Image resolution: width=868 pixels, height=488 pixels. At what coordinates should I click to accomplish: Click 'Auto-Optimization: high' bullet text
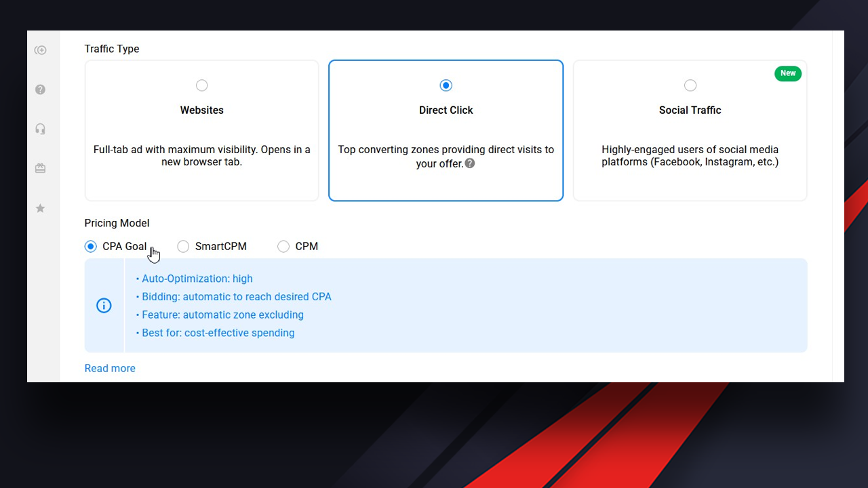click(x=197, y=279)
